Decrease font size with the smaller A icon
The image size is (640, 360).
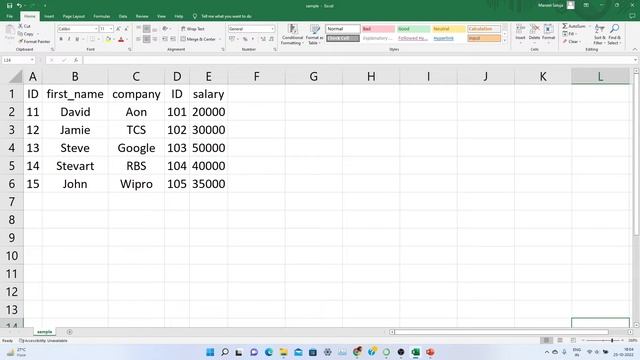point(126,29)
